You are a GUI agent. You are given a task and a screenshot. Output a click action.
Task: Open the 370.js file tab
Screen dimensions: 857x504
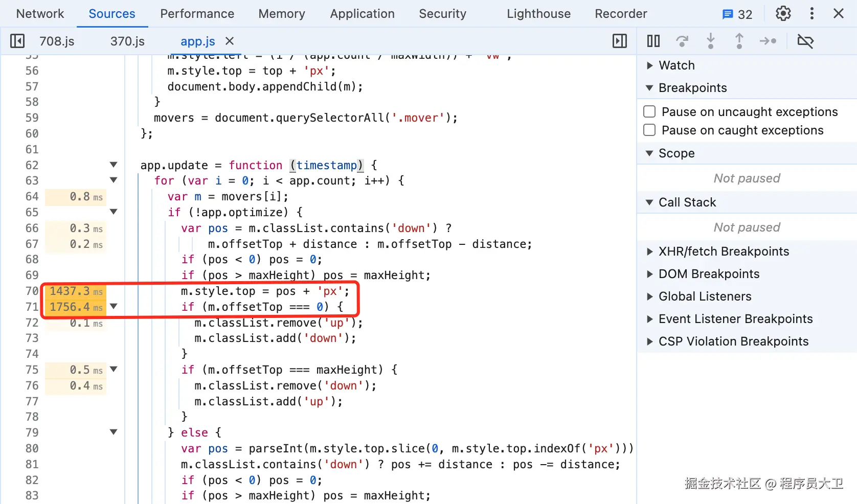(x=127, y=41)
